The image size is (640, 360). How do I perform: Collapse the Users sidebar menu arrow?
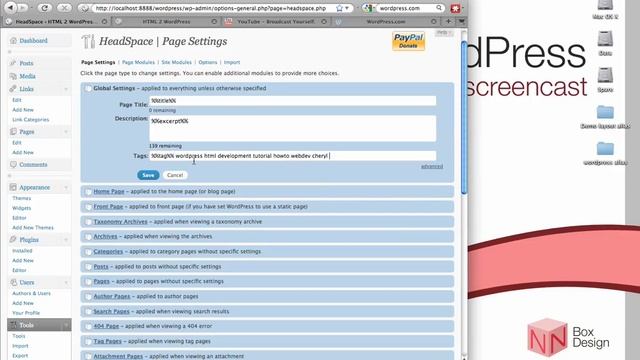(x=66, y=282)
